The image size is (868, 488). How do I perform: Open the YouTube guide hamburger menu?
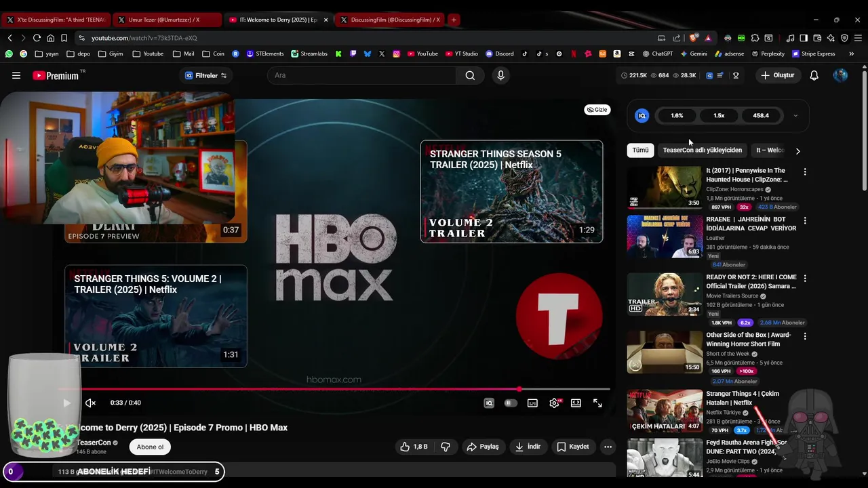pos(16,75)
